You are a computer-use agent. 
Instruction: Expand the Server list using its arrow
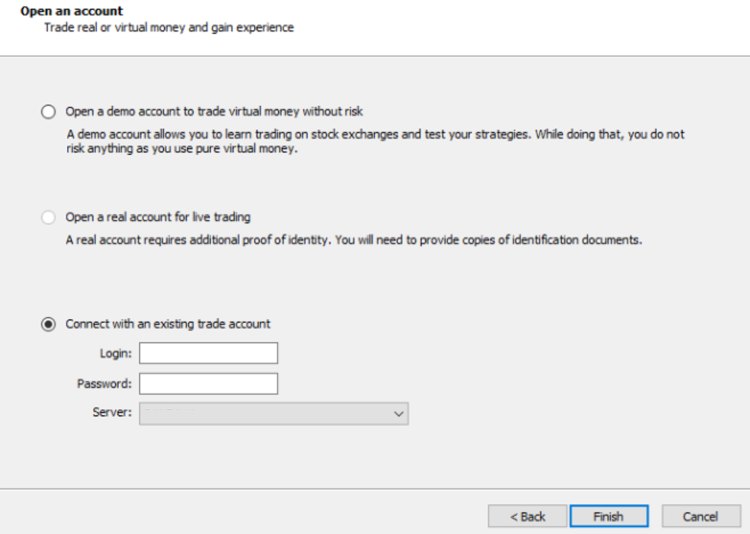[x=399, y=413]
